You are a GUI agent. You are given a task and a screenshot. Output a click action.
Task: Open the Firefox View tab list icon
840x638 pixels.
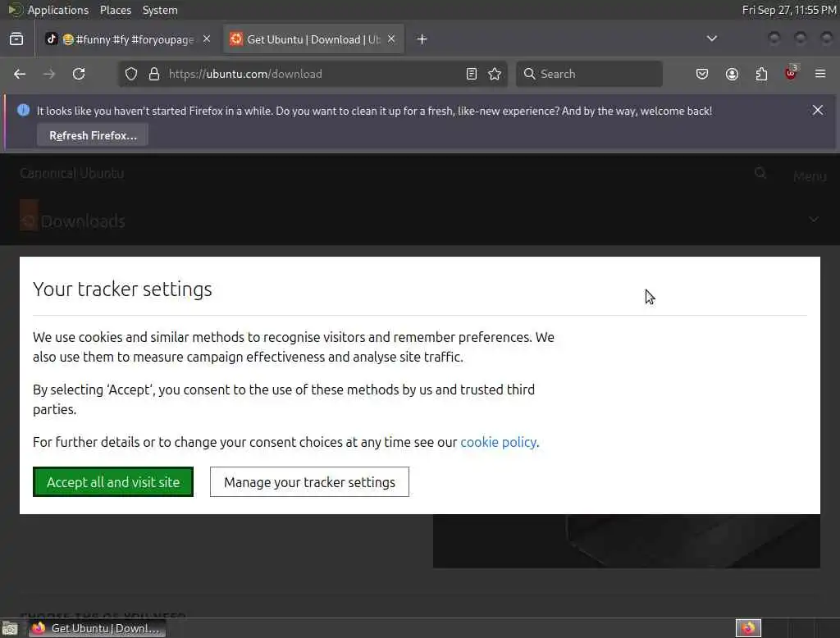click(16, 39)
